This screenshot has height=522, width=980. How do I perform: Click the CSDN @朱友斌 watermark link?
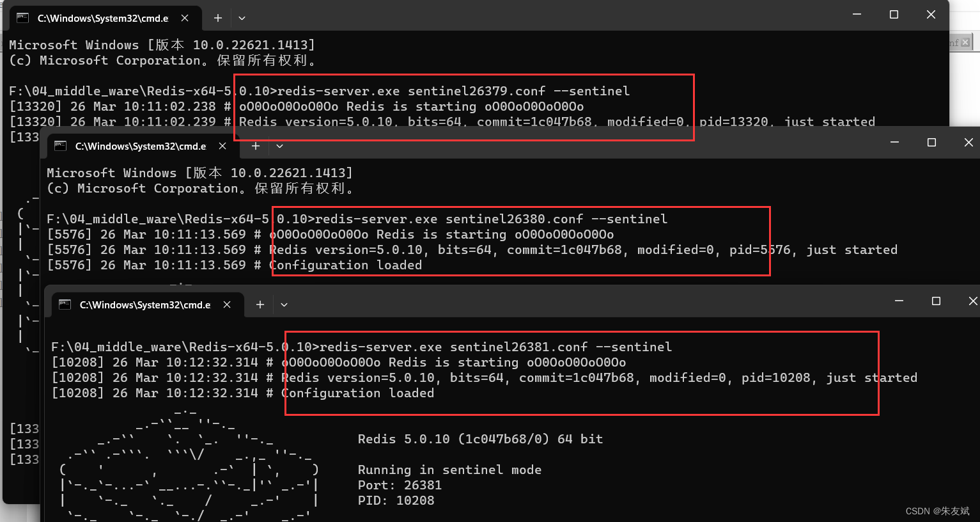[x=937, y=510]
